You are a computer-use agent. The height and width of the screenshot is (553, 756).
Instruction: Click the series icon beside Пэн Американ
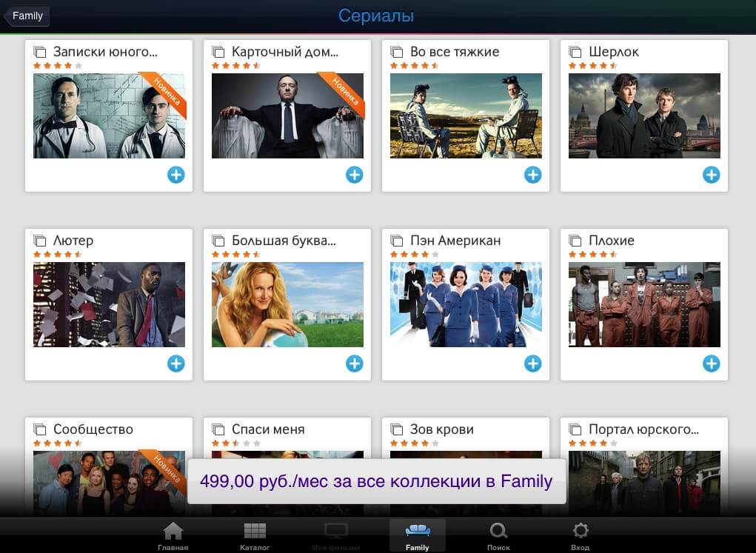click(396, 240)
